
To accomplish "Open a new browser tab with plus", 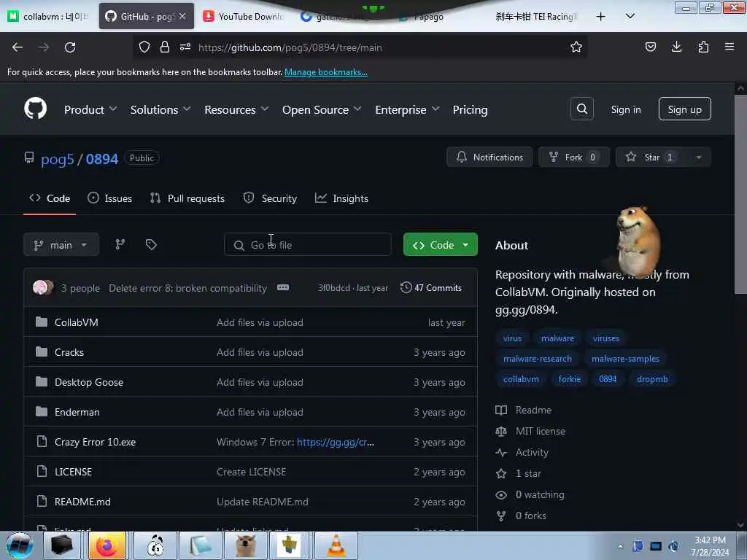I will pos(601,17).
